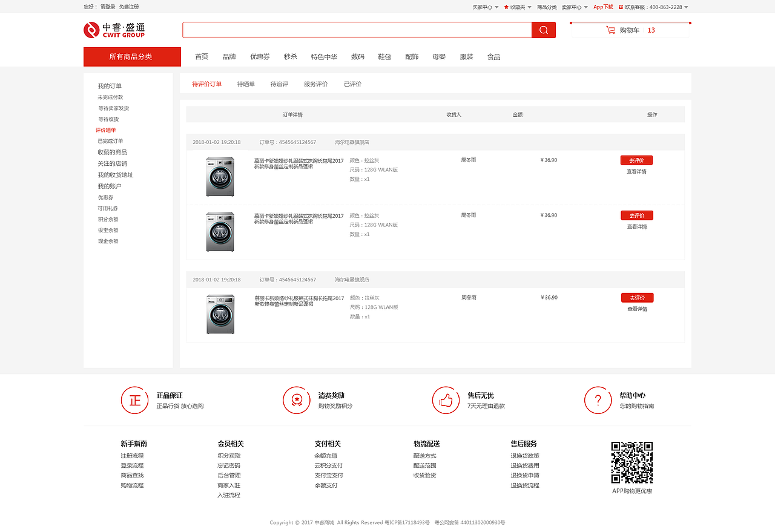The height and width of the screenshot is (532, 775).
Task: Click the 免费注册 link
Action: tap(129, 7)
